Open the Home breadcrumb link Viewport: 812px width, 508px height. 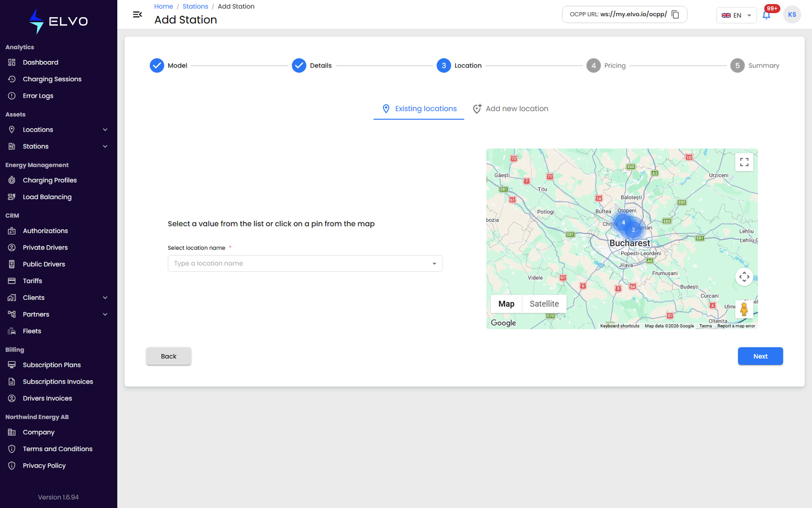[x=163, y=7]
